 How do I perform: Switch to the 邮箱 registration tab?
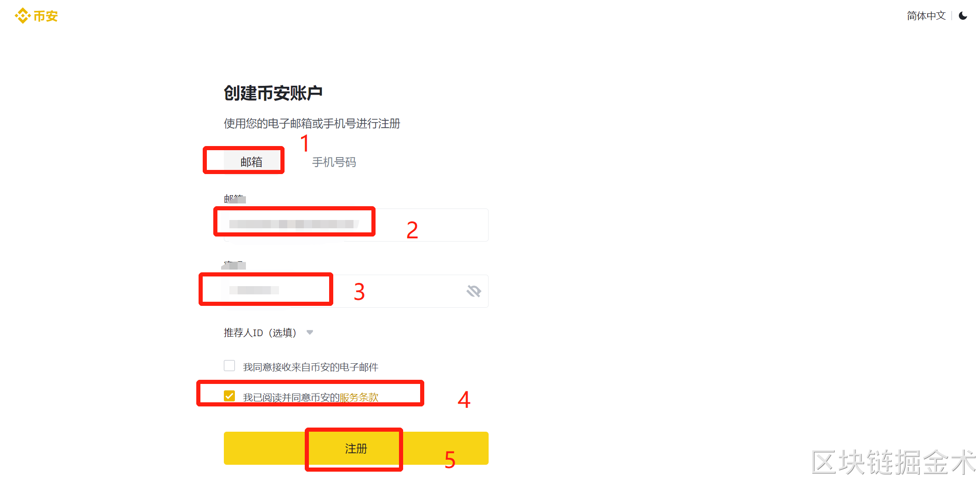pyautogui.click(x=251, y=162)
